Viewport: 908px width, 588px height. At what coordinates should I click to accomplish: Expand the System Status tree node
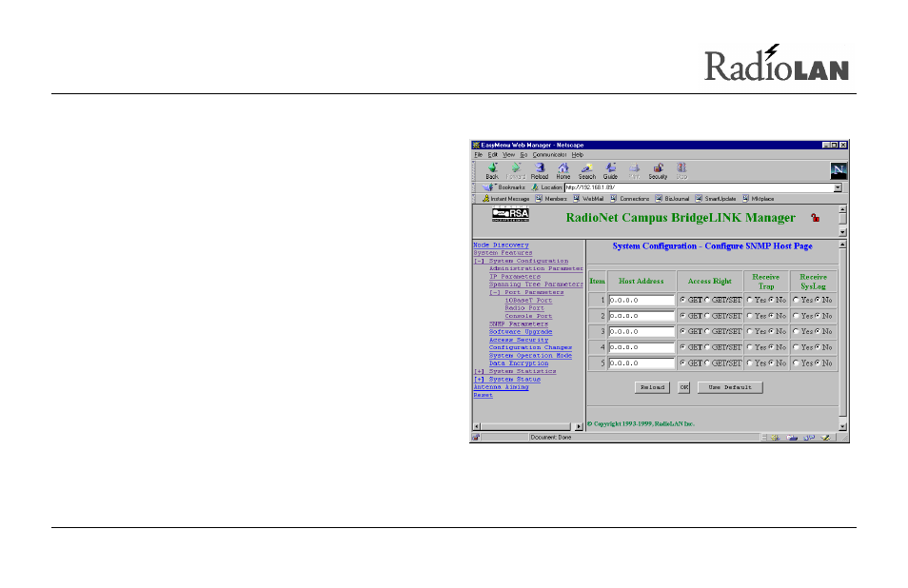point(479,379)
